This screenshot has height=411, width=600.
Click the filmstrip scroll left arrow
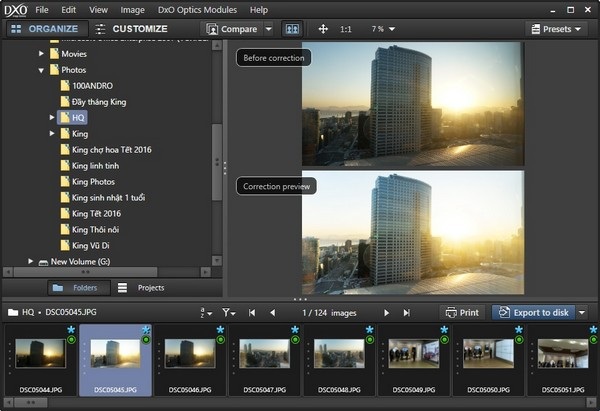tap(8, 402)
